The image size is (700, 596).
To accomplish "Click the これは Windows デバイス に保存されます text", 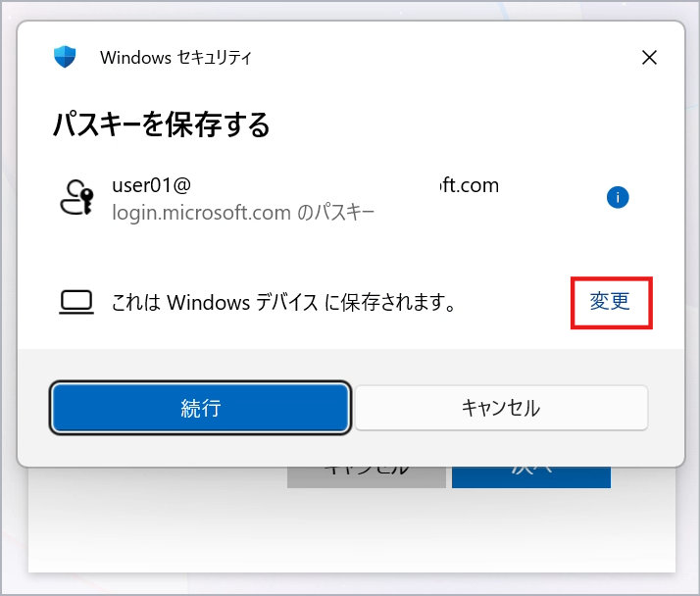I will [283, 302].
